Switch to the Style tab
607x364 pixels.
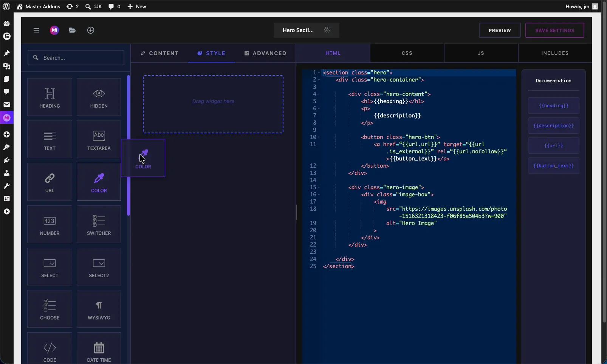click(211, 53)
